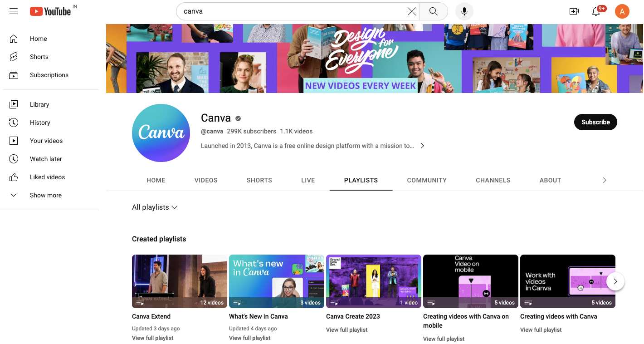View full playlist for Canva Extend
Screen dimensions: 644x344
click(x=153, y=338)
